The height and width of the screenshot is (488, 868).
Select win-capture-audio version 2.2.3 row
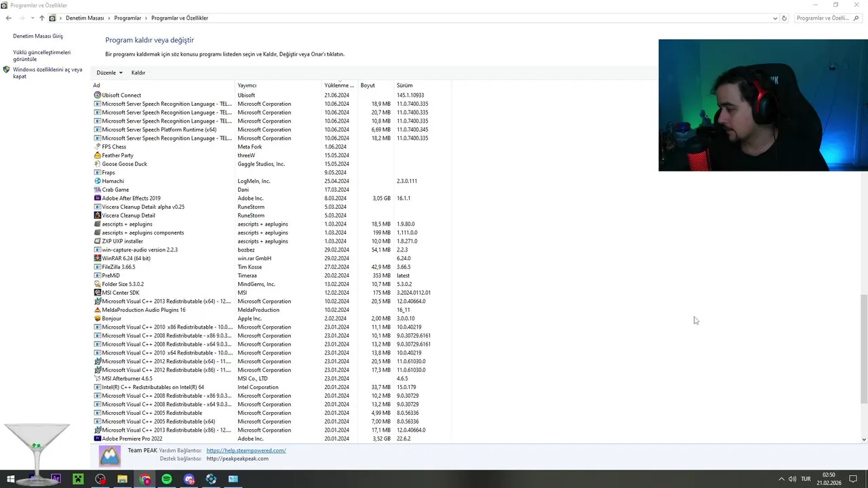(271, 250)
